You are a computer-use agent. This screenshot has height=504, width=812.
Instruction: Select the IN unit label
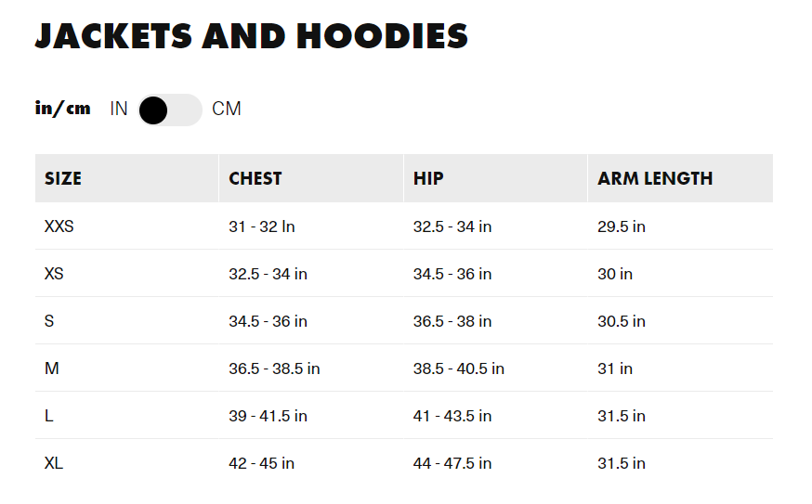(119, 110)
